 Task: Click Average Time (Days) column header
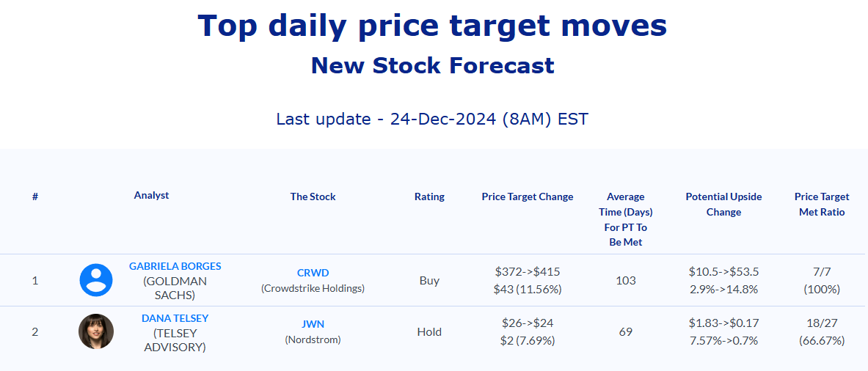[x=626, y=219]
